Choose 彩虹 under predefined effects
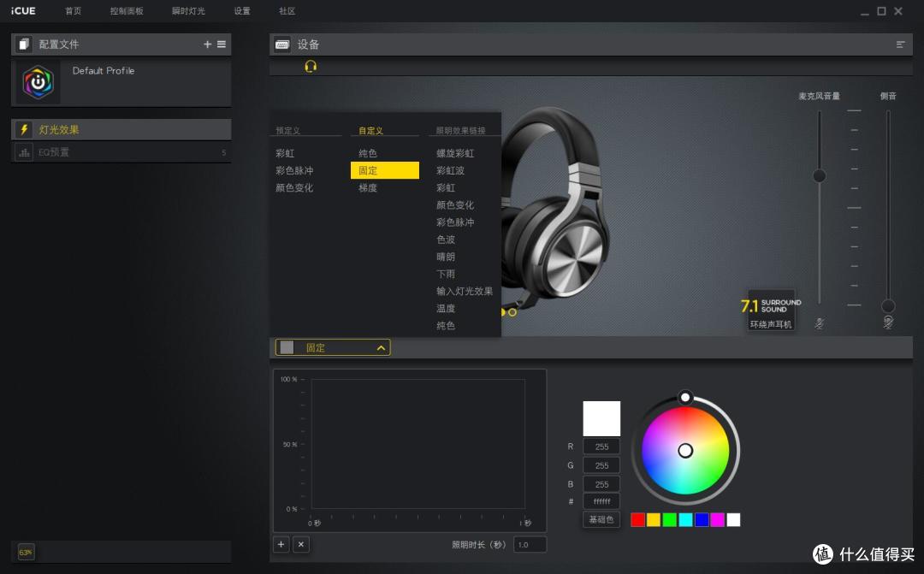The width and height of the screenshot is (924, 574). click(285, 153)
